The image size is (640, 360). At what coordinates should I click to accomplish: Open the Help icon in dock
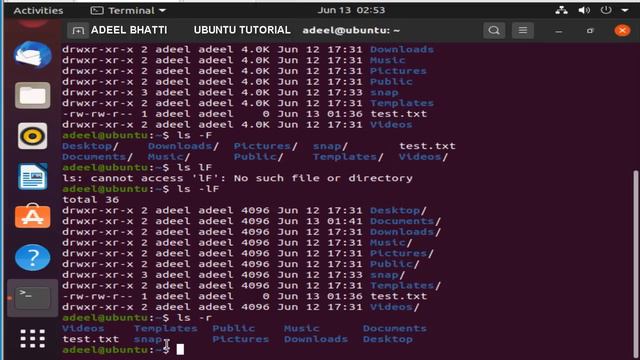pos(33,258)
